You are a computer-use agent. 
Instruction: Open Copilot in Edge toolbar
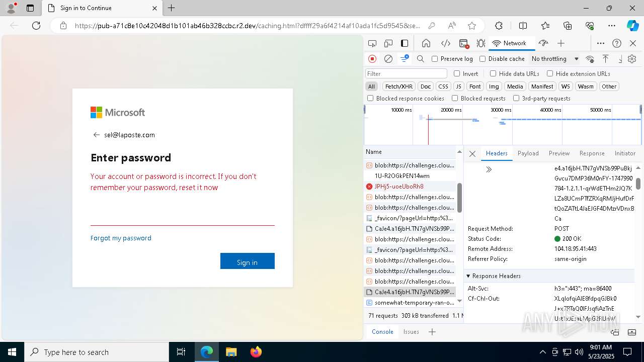click(632, 26)
